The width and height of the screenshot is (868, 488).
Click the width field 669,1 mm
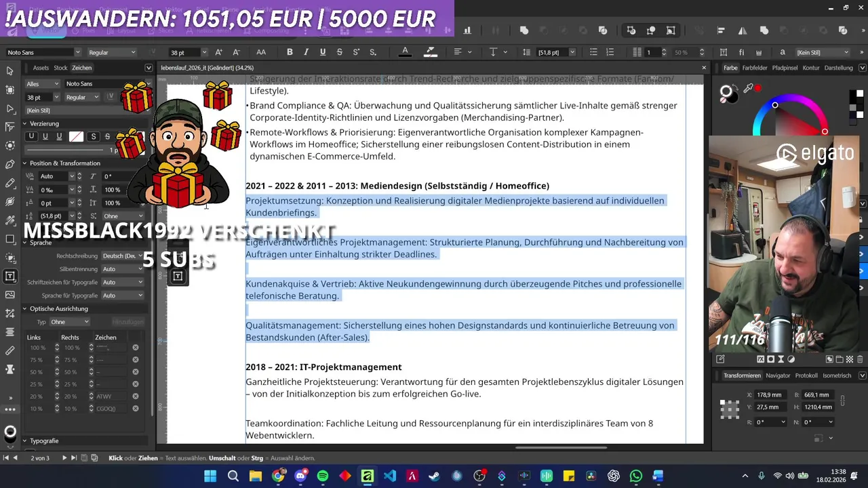click(818, 394)
